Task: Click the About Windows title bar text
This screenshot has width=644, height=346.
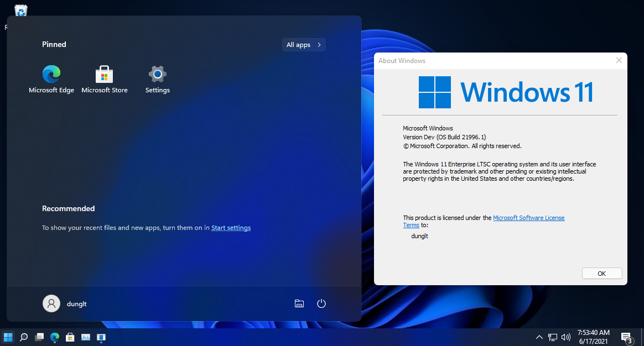Action: (402, 61)
